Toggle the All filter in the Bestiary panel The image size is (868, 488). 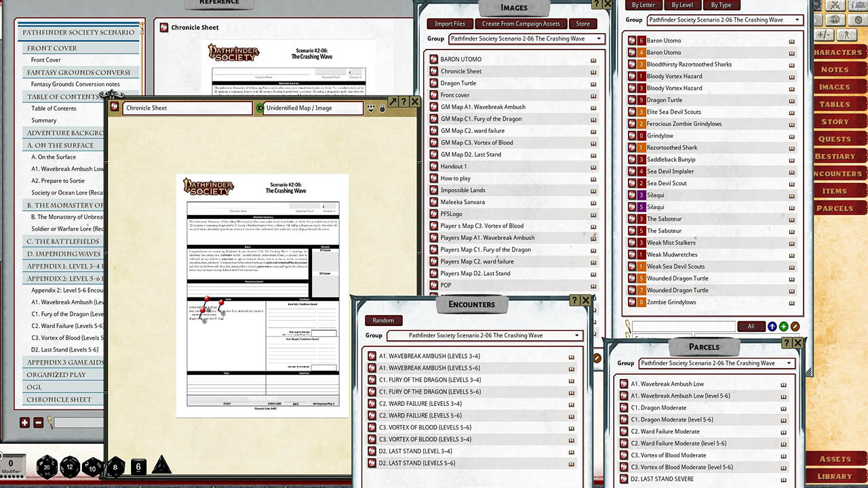[751, 326]
